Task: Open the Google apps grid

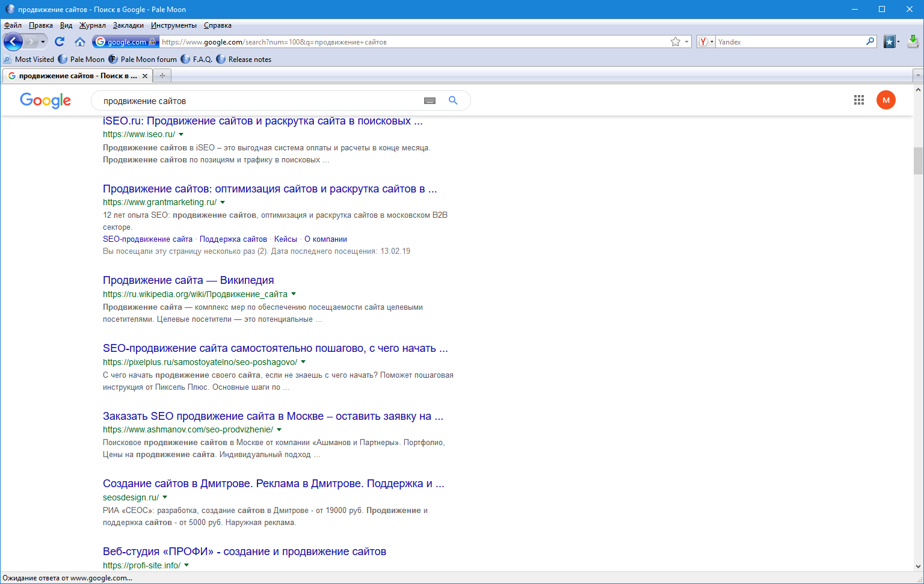Action: coord(859,100)
